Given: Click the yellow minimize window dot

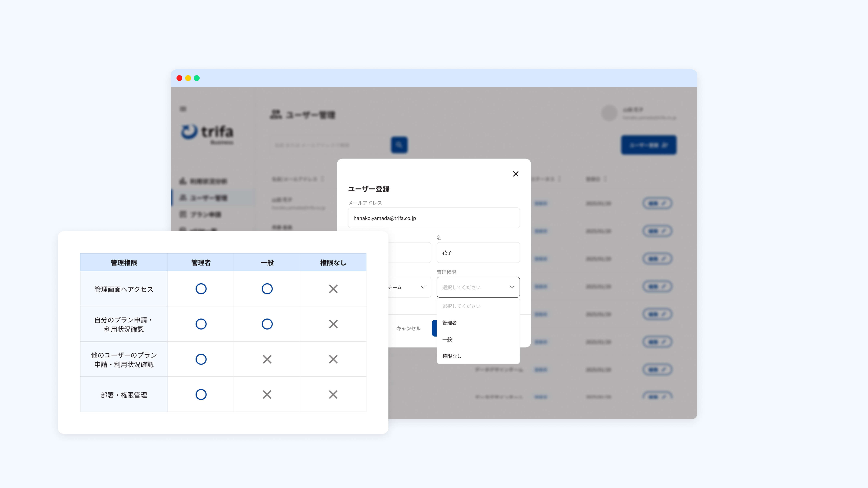Looking at the screenshot, I should [x=188, y=78].
